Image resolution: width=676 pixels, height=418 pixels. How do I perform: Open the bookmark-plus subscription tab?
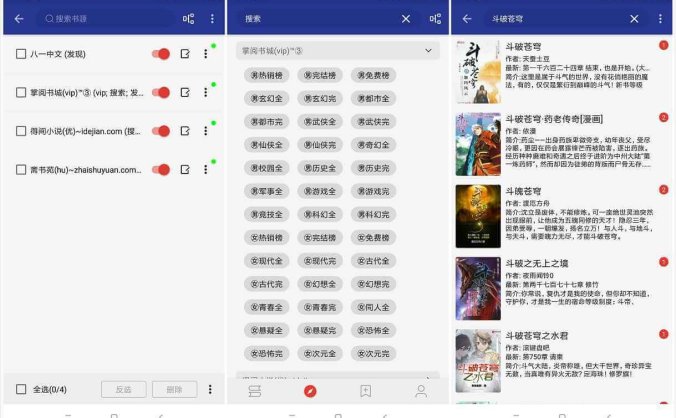[x=366, y=391]
